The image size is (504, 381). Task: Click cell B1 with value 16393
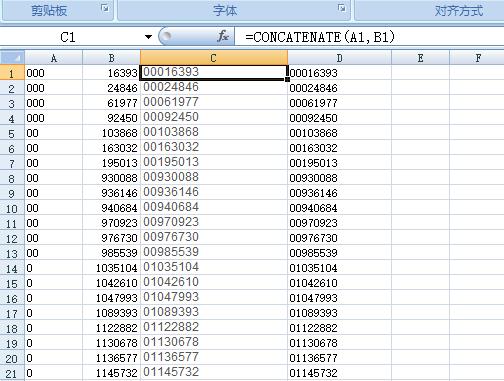(x=111, y=72)
